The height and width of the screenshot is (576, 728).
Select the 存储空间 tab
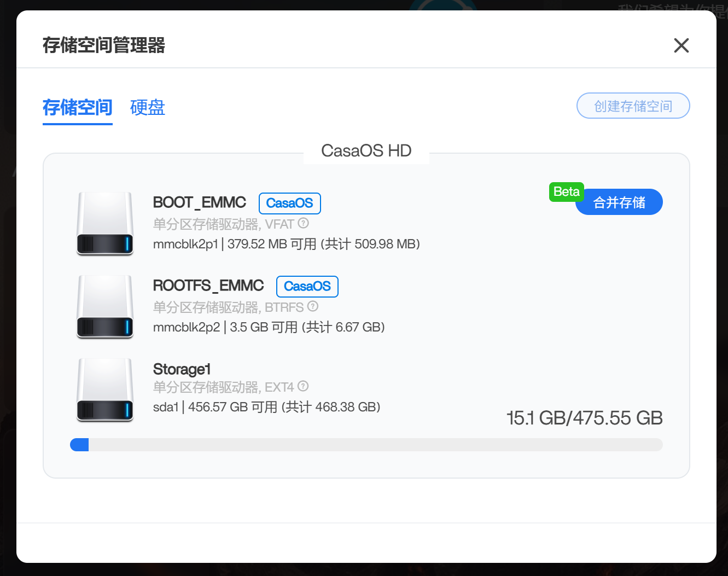tap(77, 108)
